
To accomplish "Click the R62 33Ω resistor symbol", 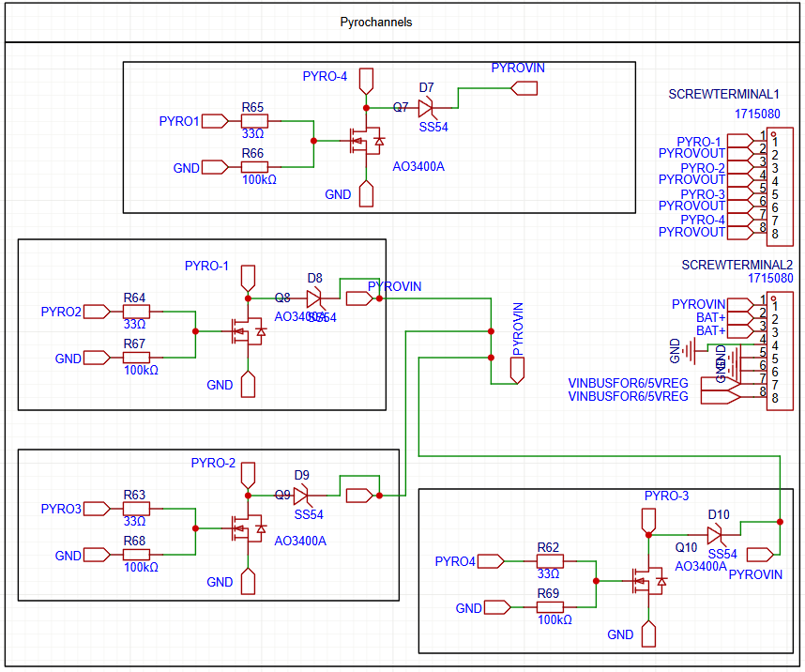I will pos(550,561).
